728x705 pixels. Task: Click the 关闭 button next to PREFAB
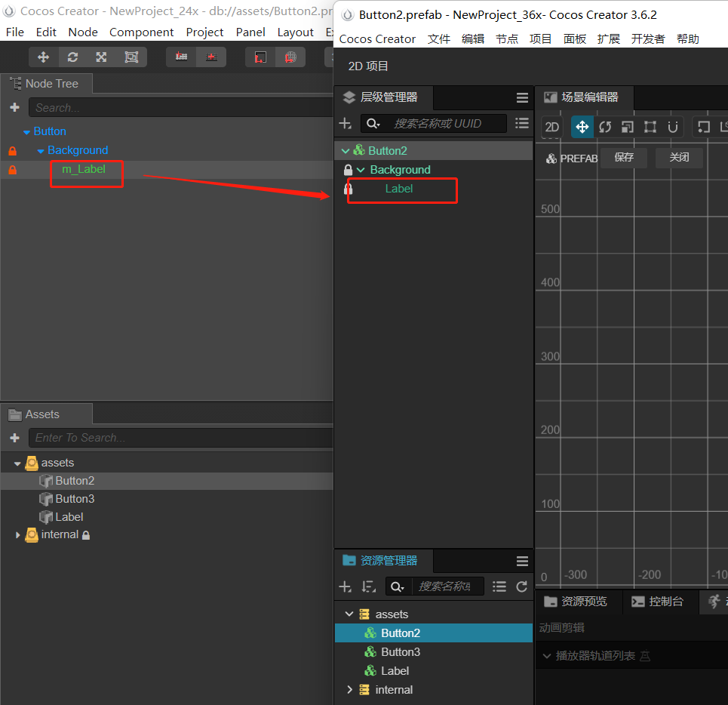pos(678,158)
